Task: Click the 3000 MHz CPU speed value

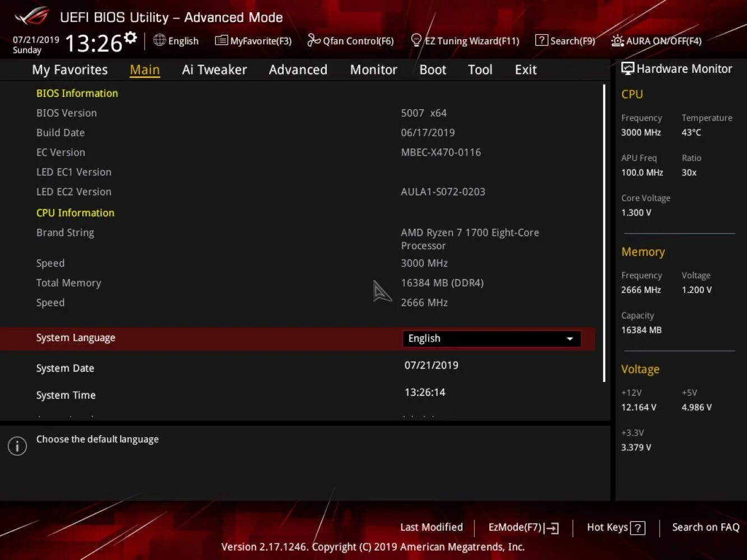Action: pyautogui.click(x=424, y=263)
